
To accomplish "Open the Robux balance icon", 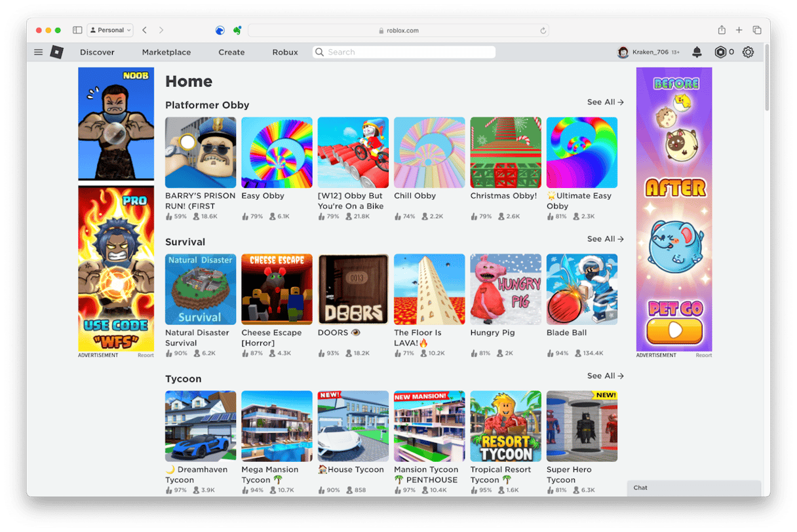I will tap(720, 52).
